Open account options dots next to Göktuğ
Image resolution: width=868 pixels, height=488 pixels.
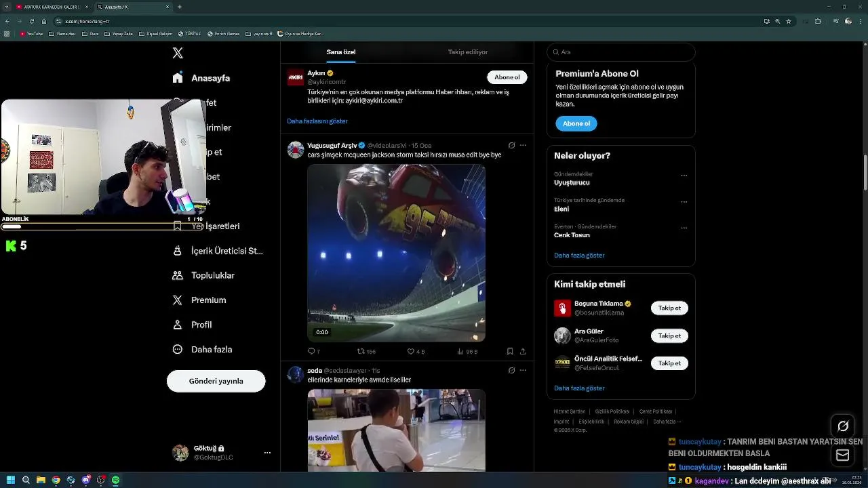267,453
